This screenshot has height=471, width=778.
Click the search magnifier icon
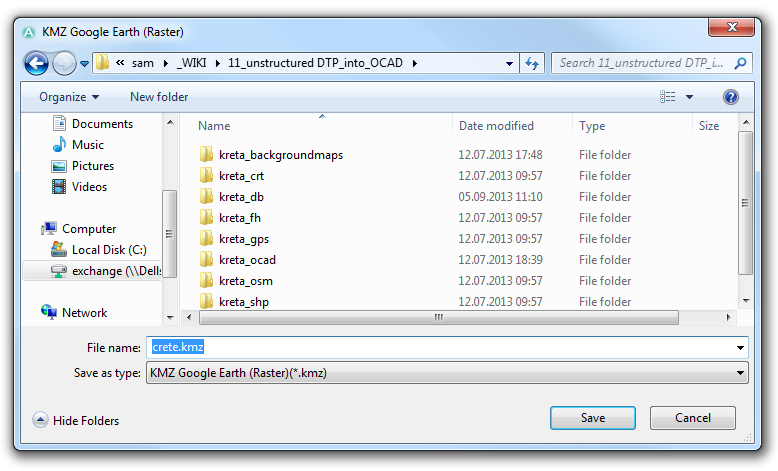(740, 63)
